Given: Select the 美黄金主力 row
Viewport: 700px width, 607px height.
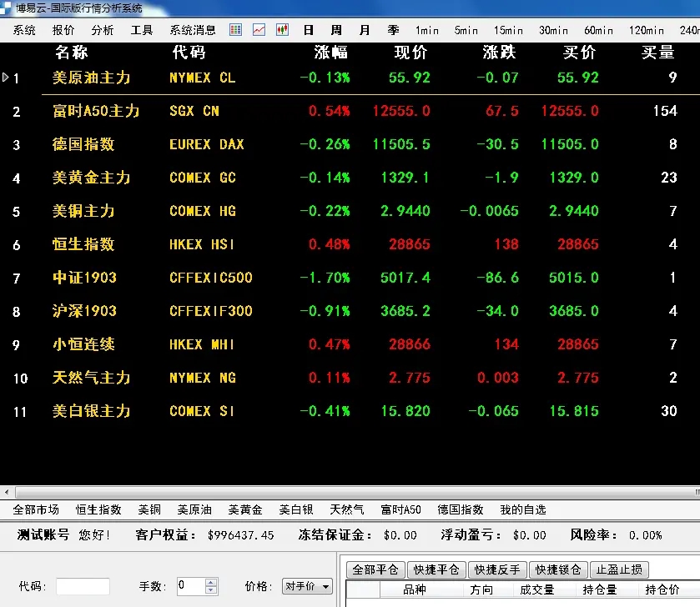Looking at the screenshot, I should 350,178.
